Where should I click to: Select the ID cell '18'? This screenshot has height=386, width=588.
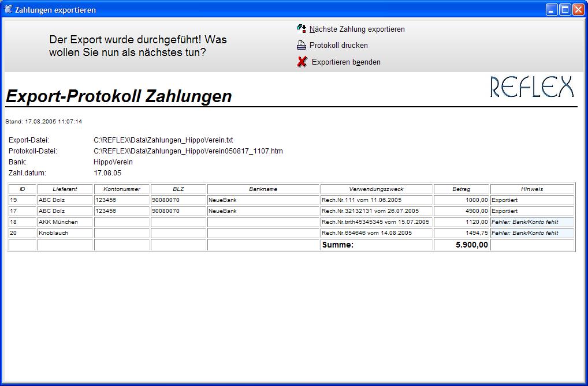(x=23, y=222)
